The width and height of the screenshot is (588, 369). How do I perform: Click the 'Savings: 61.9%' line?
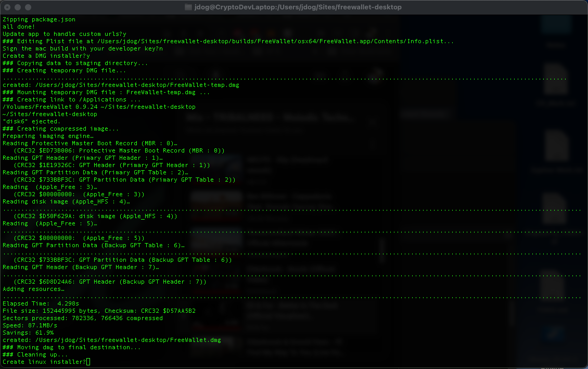click(x=28, y=333)
